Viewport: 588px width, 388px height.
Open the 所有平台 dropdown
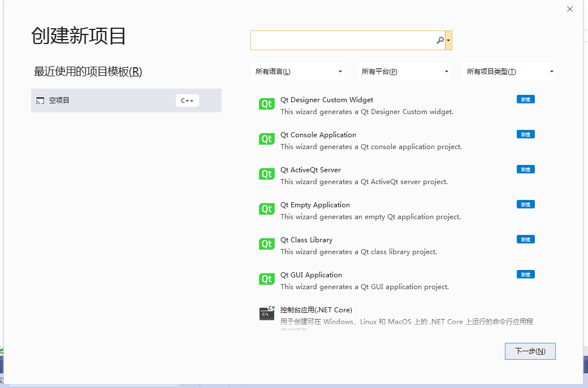[x=404, y=71]
